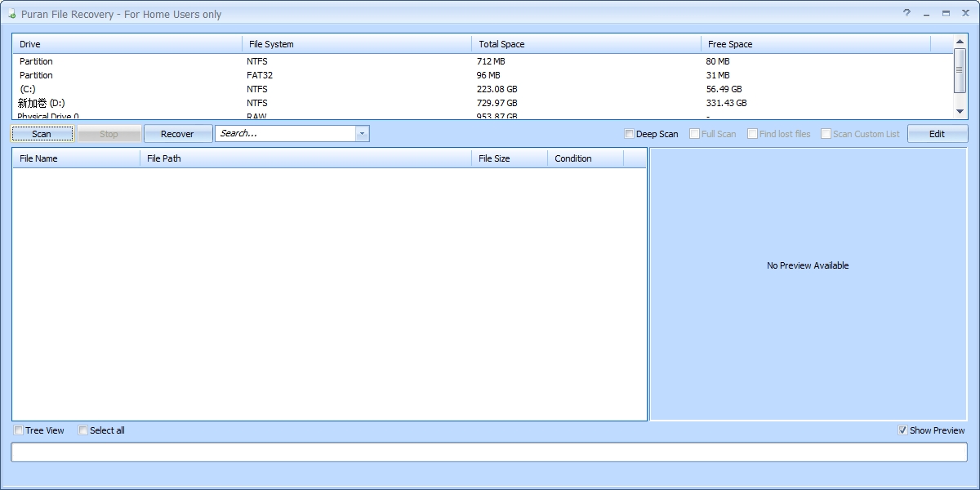The image size is (980, 490).
Task: Click the Recover button
Action: [177, 134]
